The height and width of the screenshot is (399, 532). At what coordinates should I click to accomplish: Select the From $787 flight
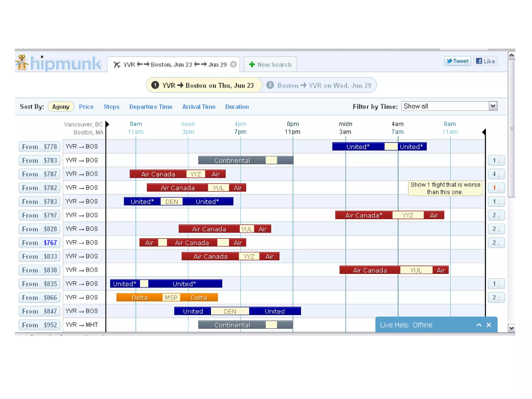coord(39,174)
